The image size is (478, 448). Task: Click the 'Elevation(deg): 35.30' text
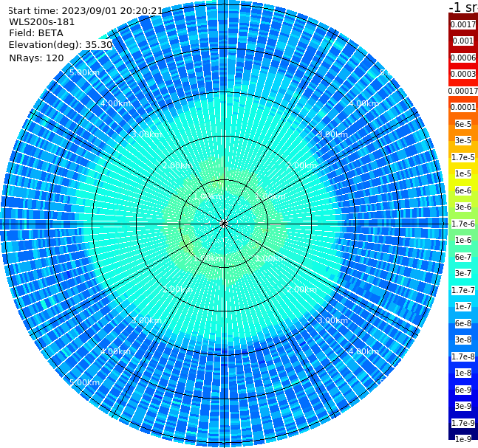tap(61, 45)
